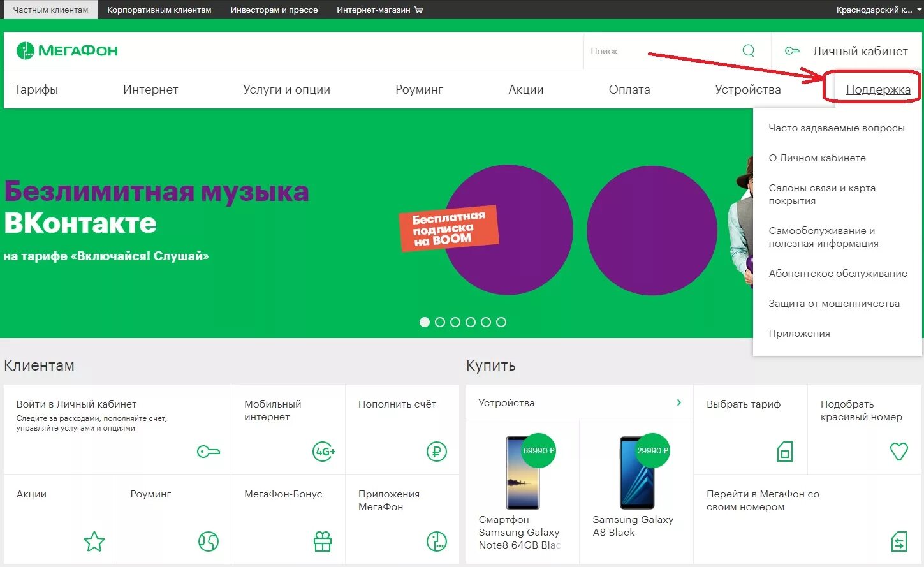Open the Приложения МегаФон card title
Screen dimensions: 924x567
point(389,501)
